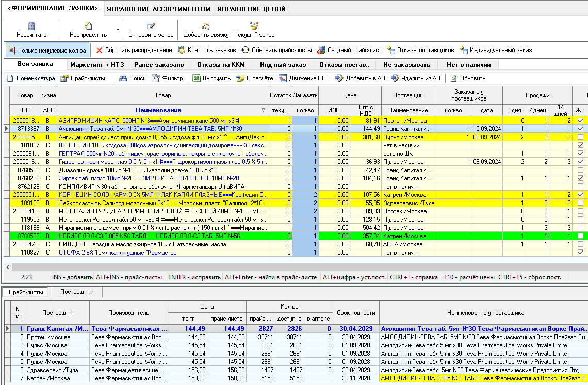This screenshot has width=588, height=385.
Task: Toggle ЖВ checkbox for the АЗИТРОМИЦИН row
Action: pos(581,121)
